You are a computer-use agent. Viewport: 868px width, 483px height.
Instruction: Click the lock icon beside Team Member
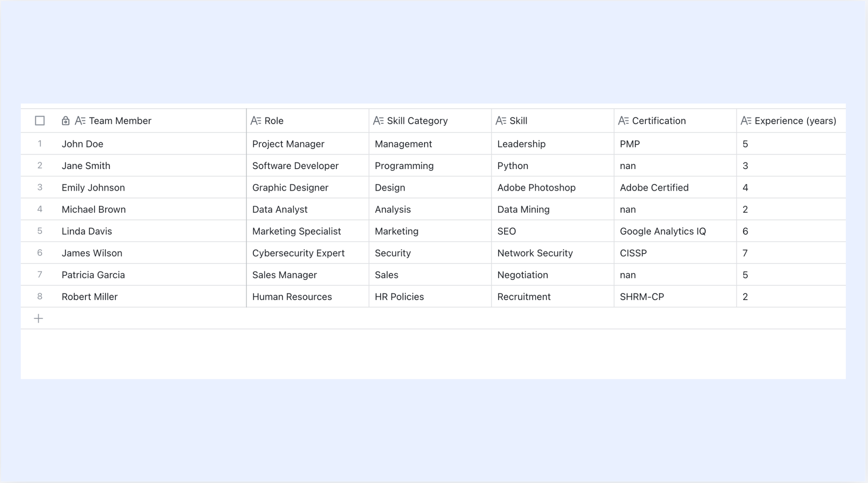[x=65, y=121]
